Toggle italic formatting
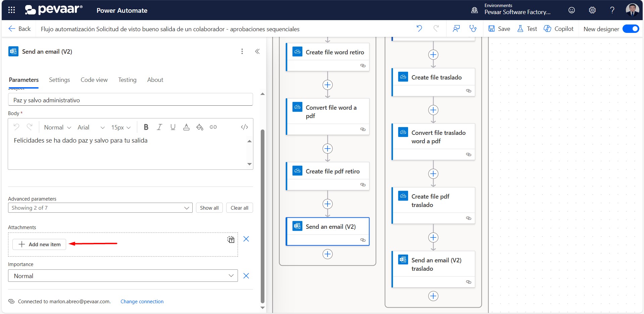The image size is (644, 314). pyautogui.click(x=159, y=127)
